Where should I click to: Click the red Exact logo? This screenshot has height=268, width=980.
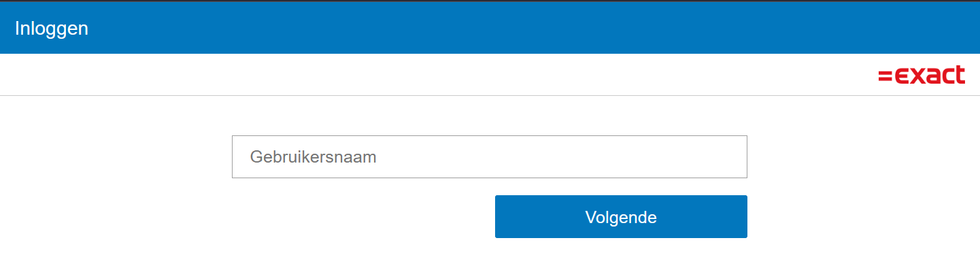pyautogui.click(x=922, y=75)
